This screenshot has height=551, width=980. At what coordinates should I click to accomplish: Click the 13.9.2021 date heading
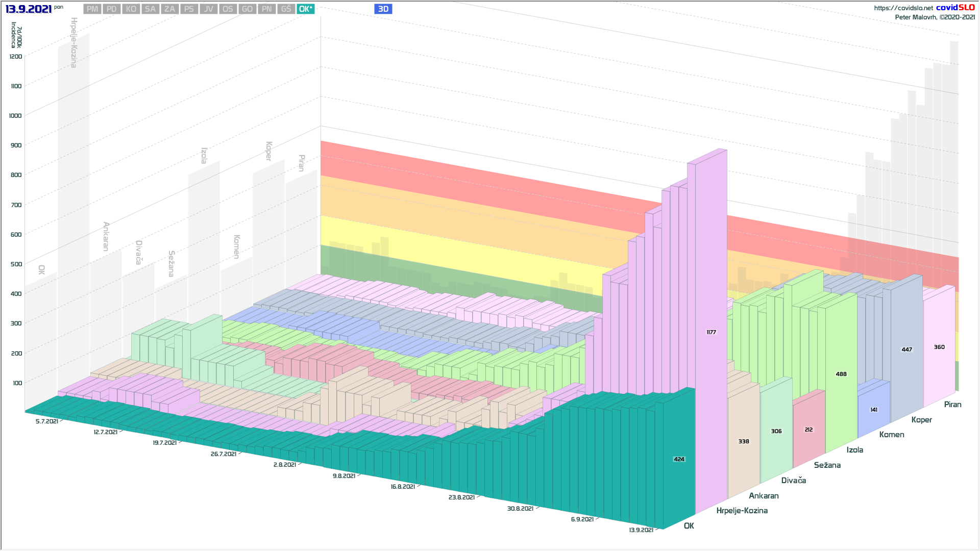[x=29, y=9]
